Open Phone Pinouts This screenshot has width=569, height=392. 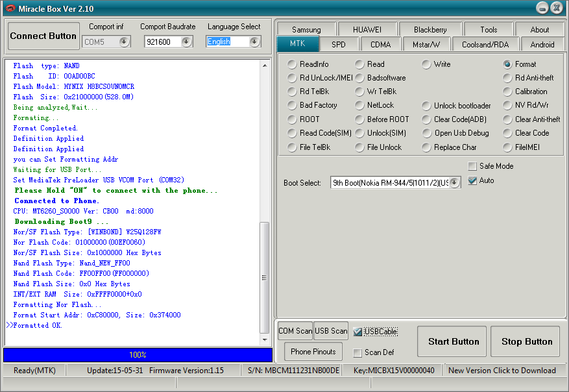(313, 351)
